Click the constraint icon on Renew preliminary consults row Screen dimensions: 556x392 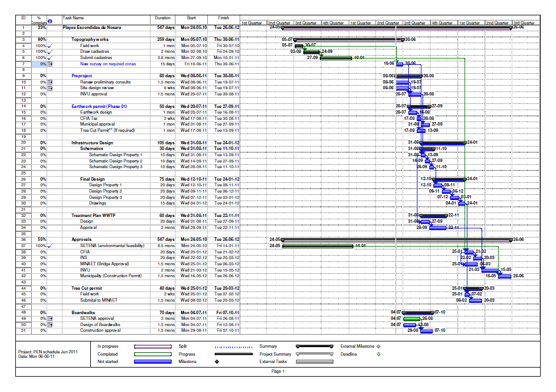[x=50, y=82]
